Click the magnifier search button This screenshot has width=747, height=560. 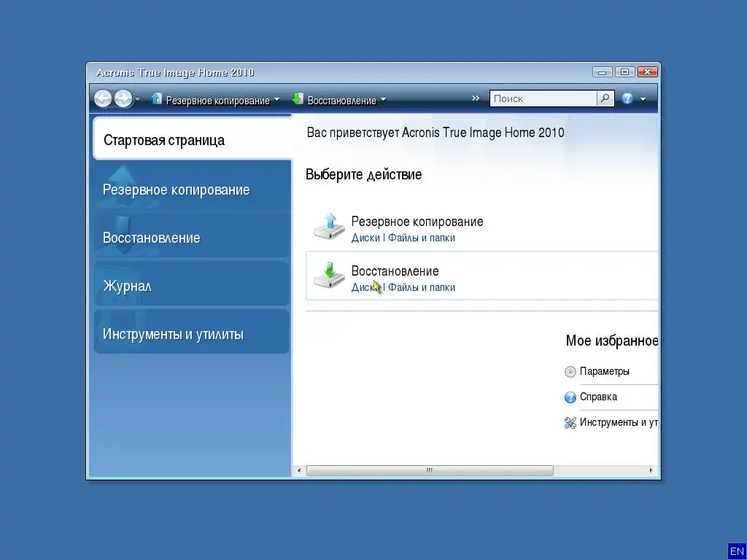click(x=605, y=98)
